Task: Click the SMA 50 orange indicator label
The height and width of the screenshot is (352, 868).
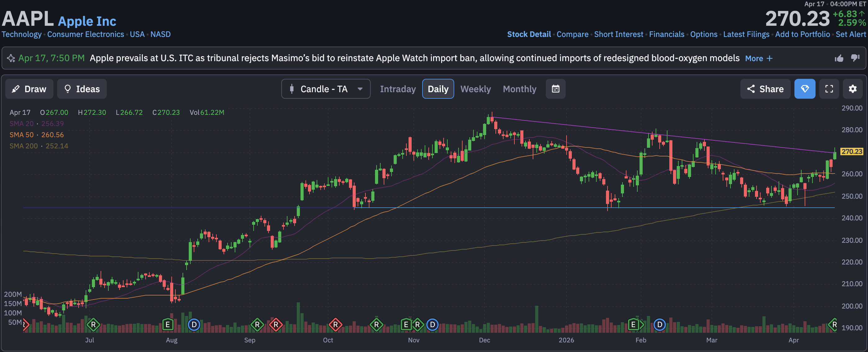Action: tap(21, 135)
